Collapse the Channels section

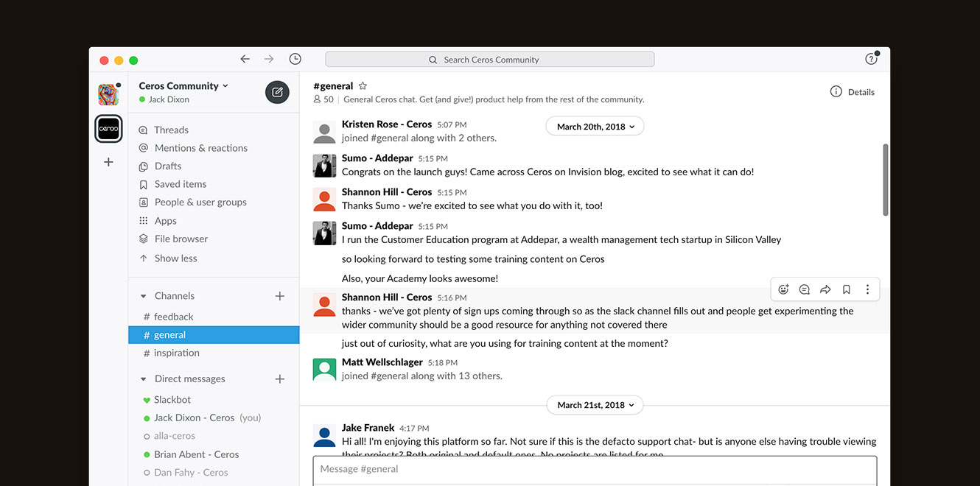coord(144,296)
